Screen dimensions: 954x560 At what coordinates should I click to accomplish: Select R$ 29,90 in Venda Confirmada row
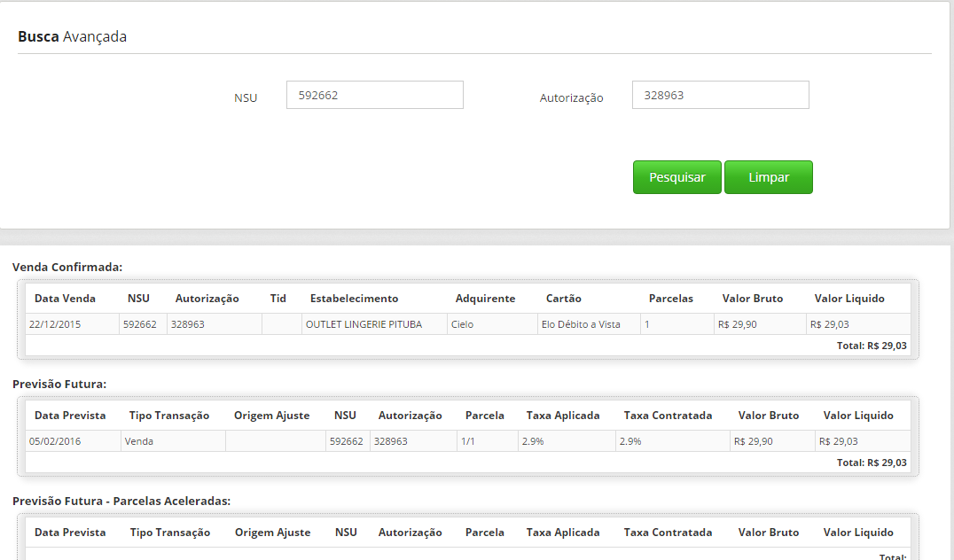click(x=761, y=324)
